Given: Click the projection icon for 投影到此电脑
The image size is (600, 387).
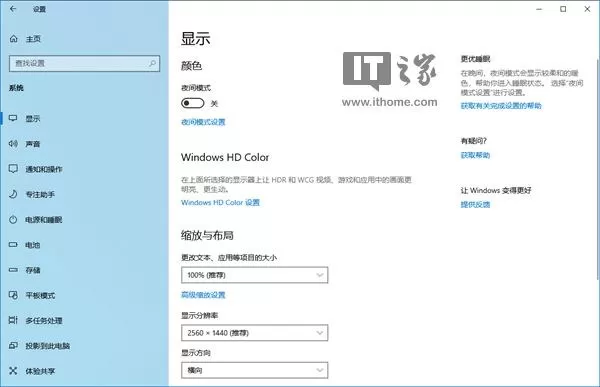Looking at the screenshot, I should (13, 346).
